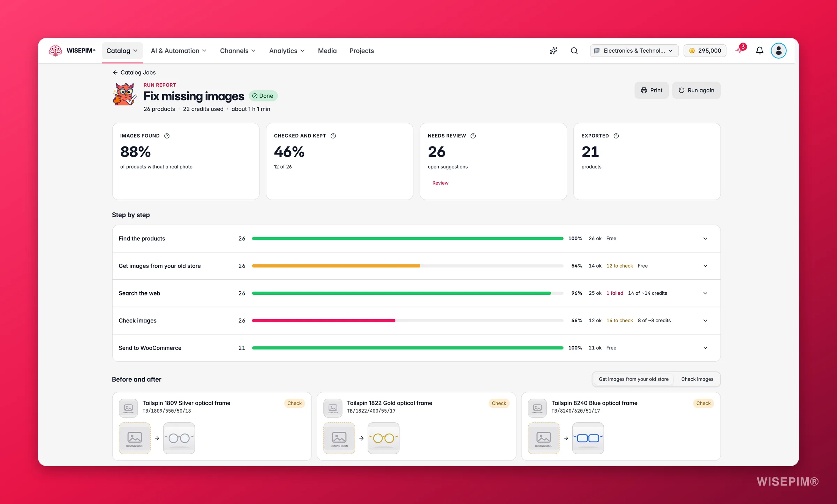This screenshot has height=504, width=837.
Task: Open the Analytics menu
Action: coord(287,51)
